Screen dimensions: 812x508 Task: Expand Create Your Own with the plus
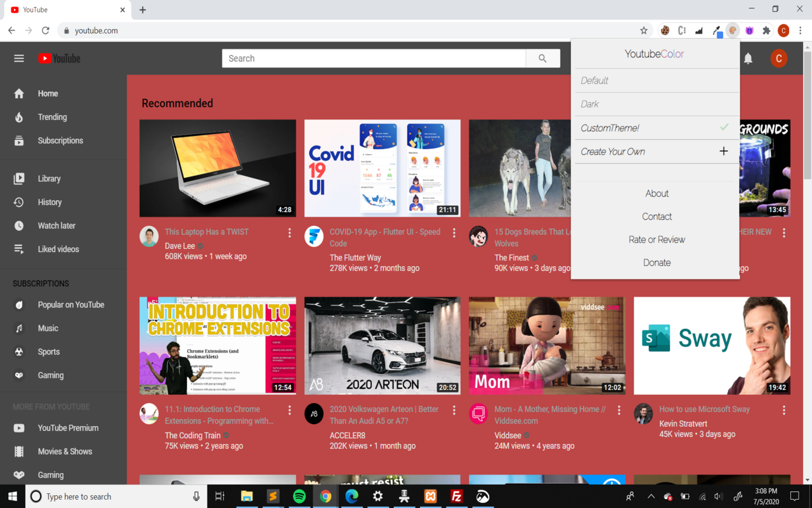tap(724, 151)
